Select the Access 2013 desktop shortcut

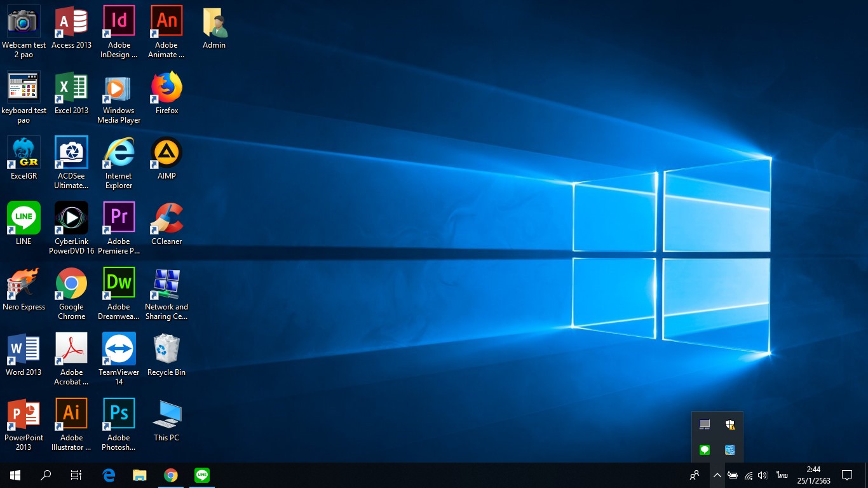pos(71,28)
